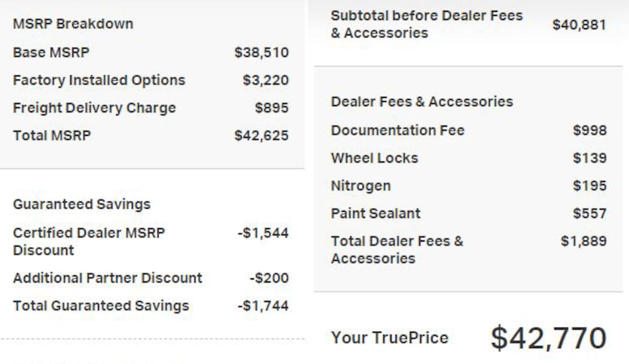This screenshot has height=364, width=629.
Task: Select the Guaranteed Savings heading
Action: tap(82, 204)
